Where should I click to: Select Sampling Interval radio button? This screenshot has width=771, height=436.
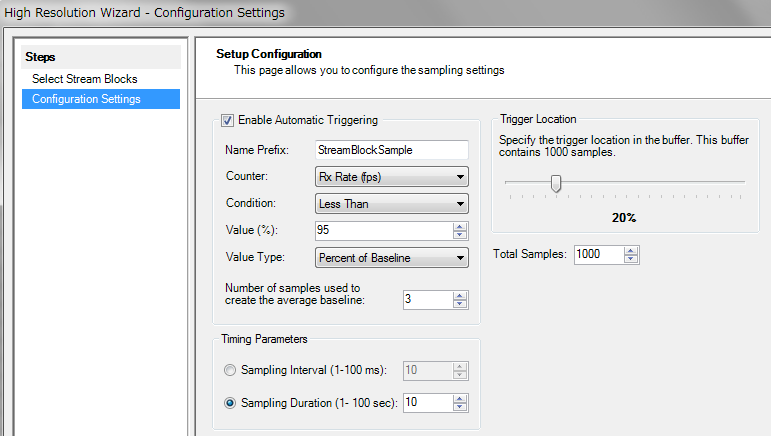230,370
